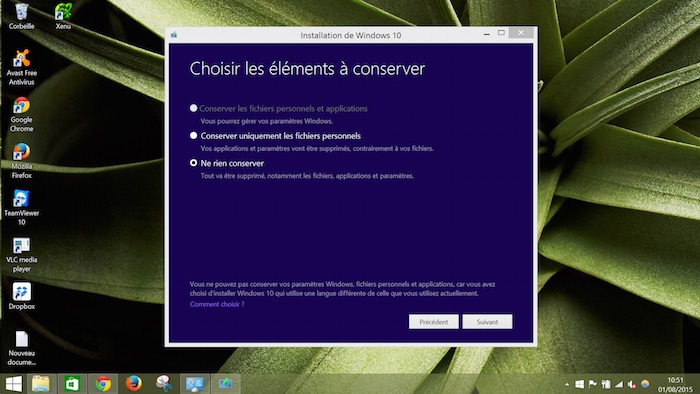This screenshot has height=394, width=700.
Task: Switch to the Windows 10 setup taskbar icon
Action: click(x=225, y=384)
